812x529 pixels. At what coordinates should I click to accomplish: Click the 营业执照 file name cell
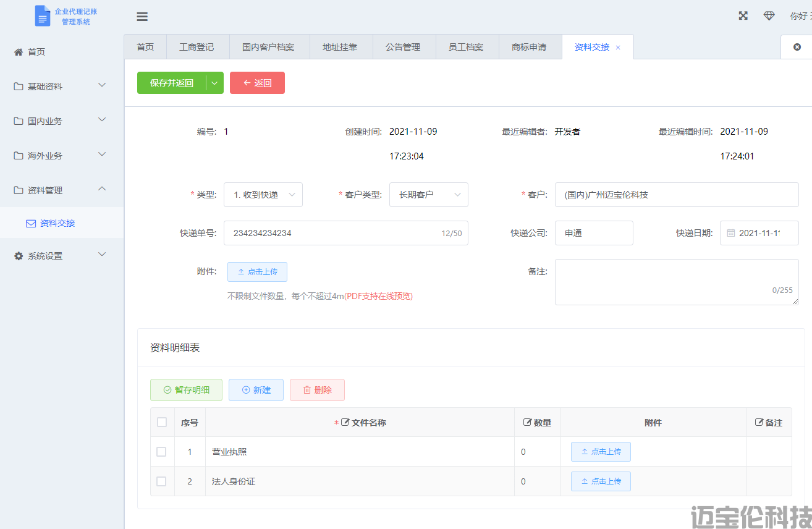[360, 452]
